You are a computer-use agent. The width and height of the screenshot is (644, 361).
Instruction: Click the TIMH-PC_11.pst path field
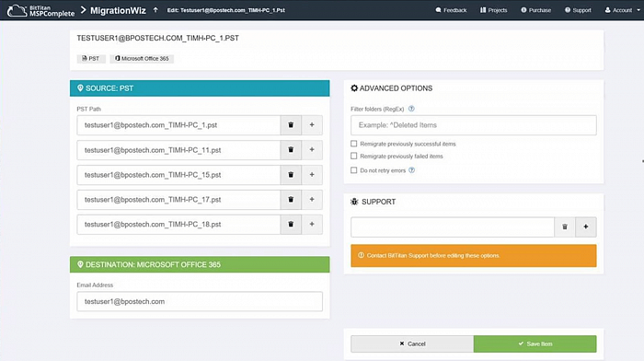coord(178,150)
